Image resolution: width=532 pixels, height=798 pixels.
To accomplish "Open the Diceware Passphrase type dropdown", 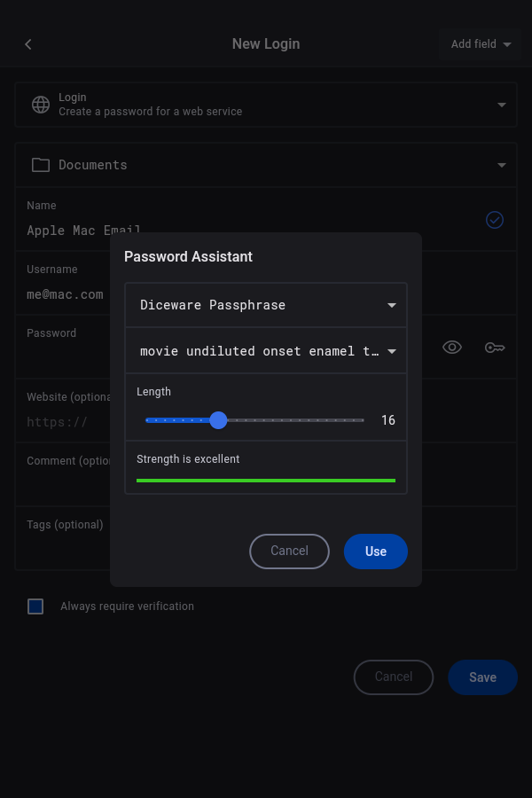I will tap(266, 305).
